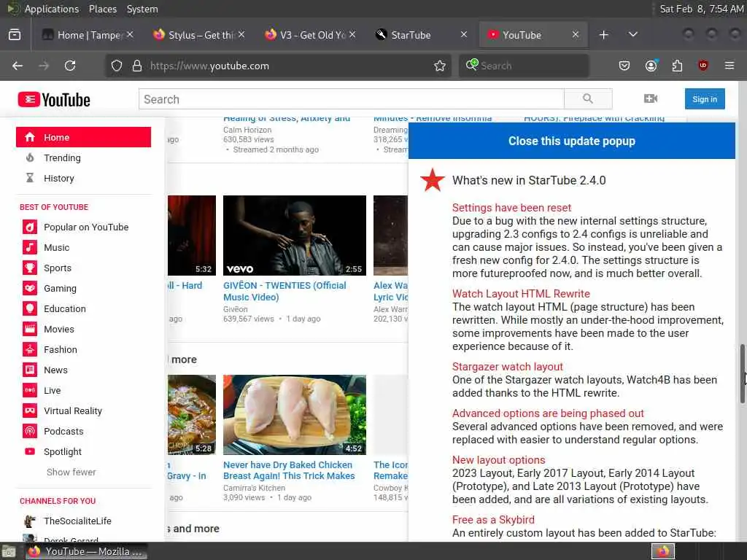Click the browser Search box
Screen dimensions: 747x560
pos(524,66)
